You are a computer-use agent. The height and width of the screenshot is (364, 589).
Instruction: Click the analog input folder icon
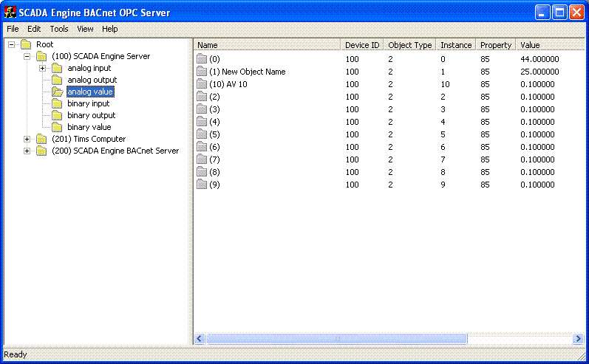[57, 69]
